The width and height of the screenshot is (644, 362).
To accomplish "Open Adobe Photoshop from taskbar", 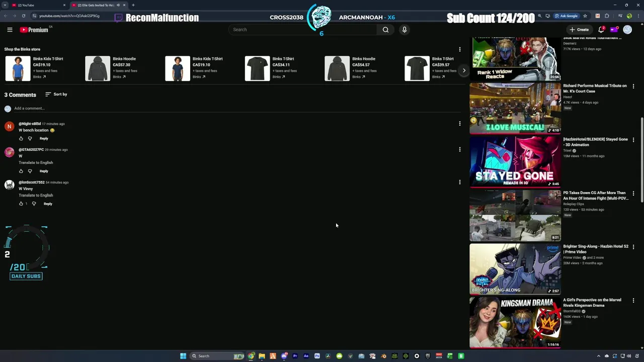I will pos(317,356).
